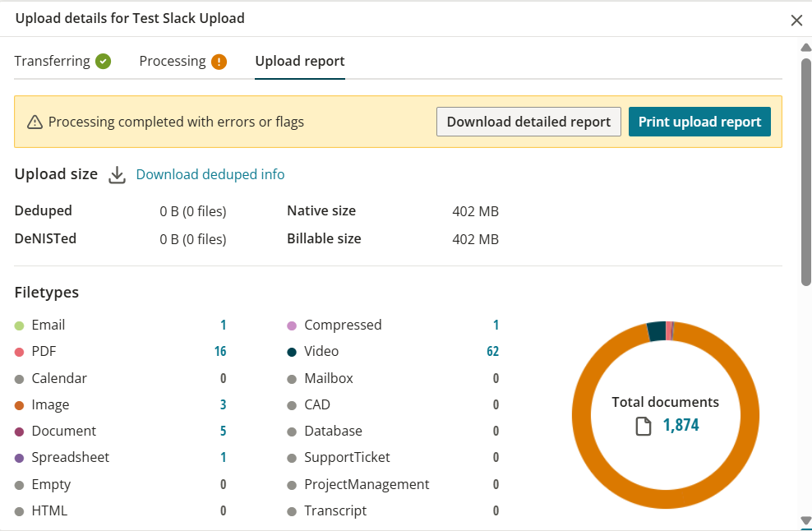The height and width of the screenshot is (531, 812).
Task: Click the PDF count of 16
Action: (219, 351)
